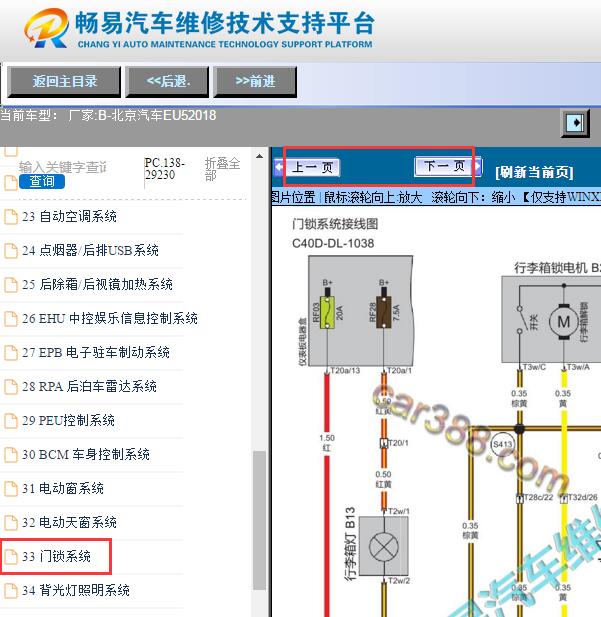
Task: Open 31 电动窗系统 item
Action: (x=63, y=488)
